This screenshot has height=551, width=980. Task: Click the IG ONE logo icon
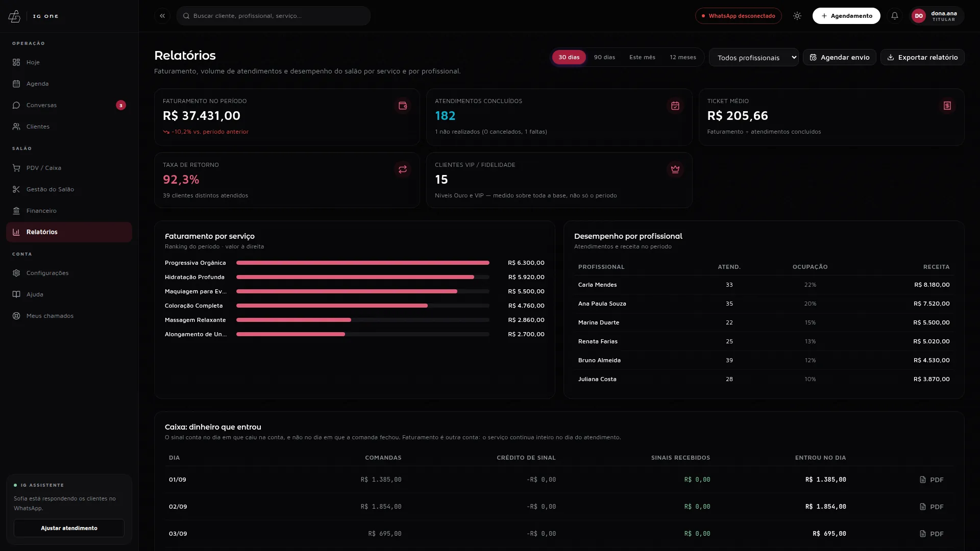[14, 16]
